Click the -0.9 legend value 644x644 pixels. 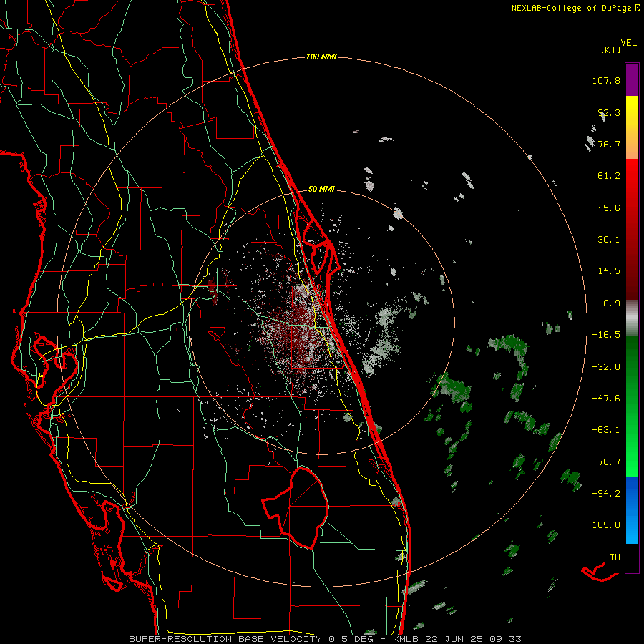609,303
